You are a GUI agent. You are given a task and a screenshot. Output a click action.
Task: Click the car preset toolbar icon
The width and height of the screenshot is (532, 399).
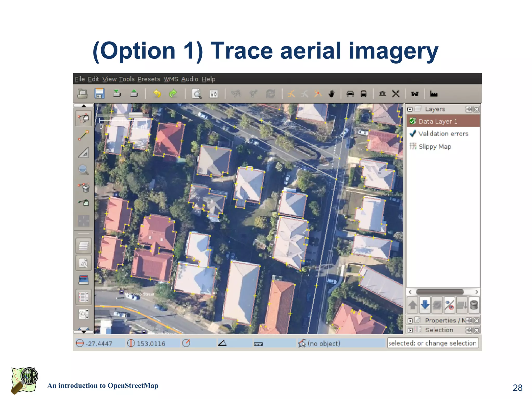click(x=350, y=94)
